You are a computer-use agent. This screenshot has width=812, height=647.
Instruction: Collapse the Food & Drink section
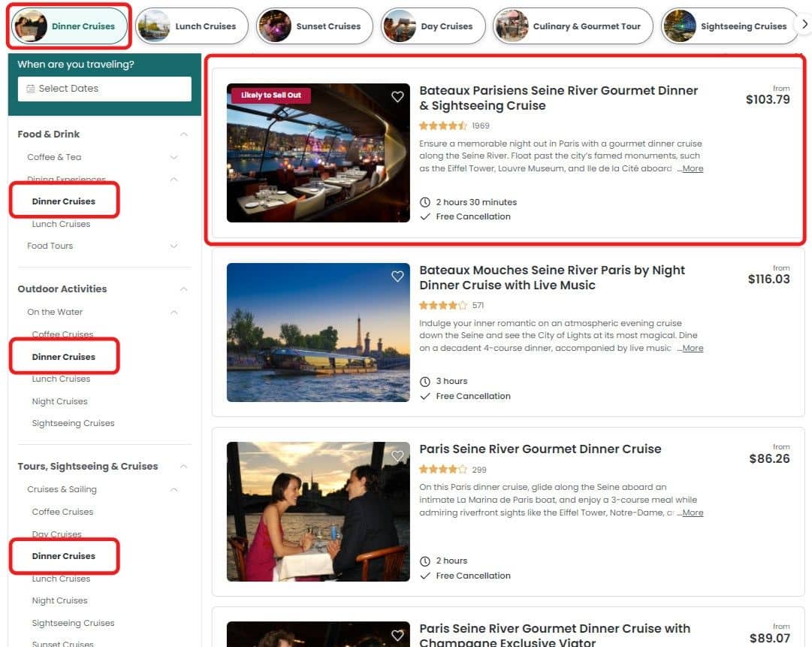coord(184,135)
